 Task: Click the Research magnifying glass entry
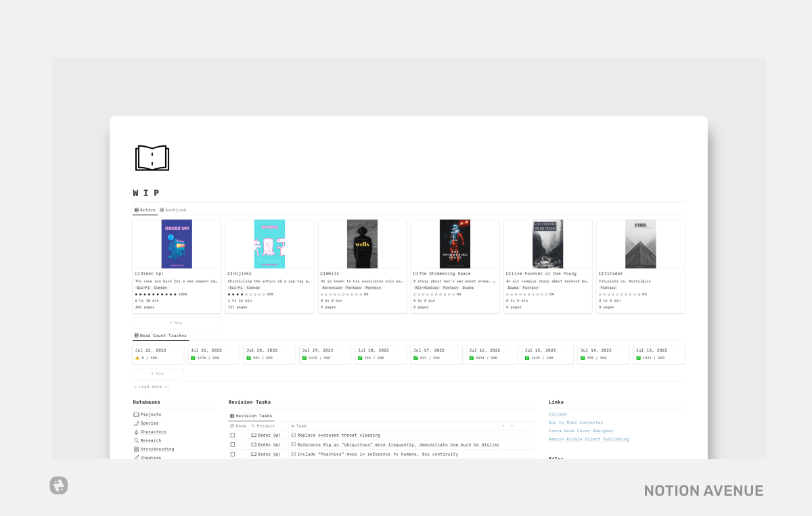(x=150, y=440)
